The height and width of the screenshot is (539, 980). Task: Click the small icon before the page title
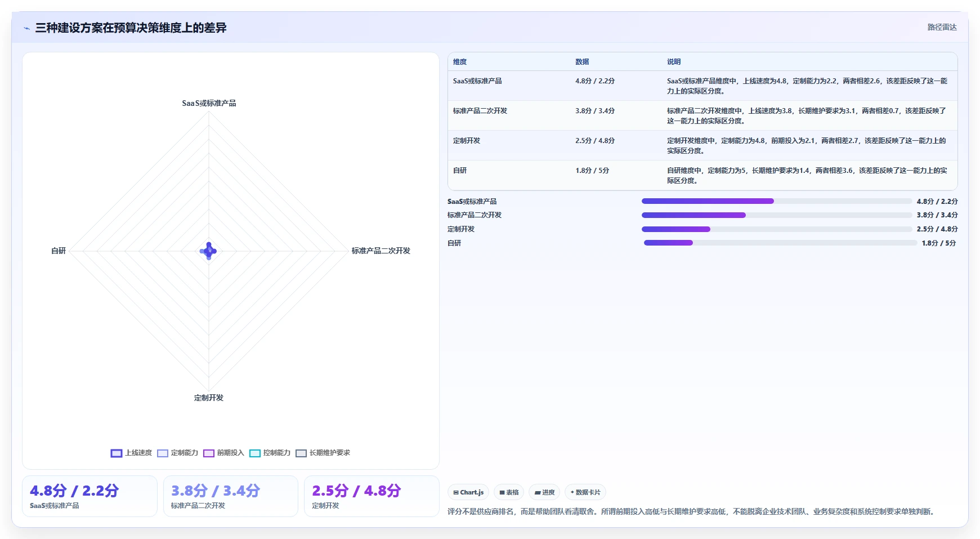tap(26, 28)
